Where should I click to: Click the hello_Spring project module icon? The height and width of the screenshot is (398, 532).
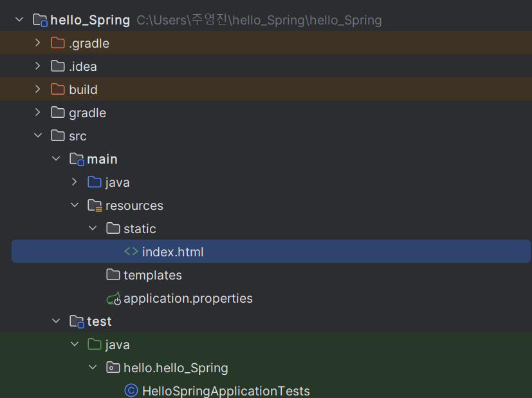[x=40, y=20]
